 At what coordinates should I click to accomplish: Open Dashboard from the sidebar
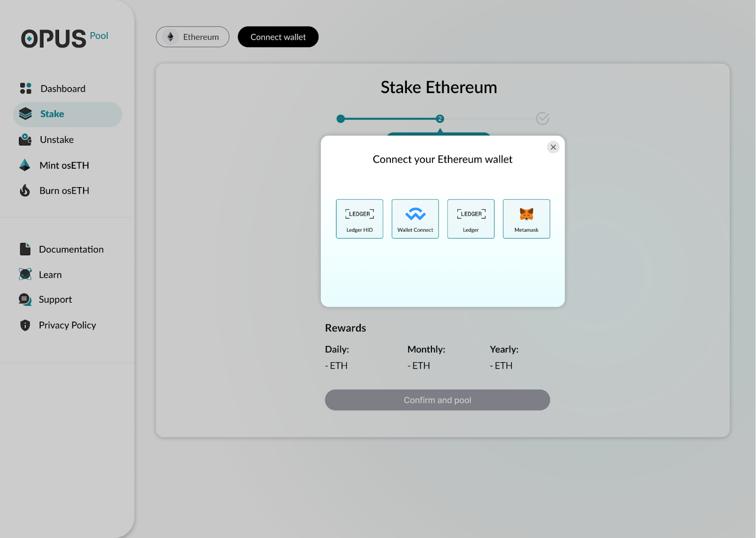point(63,88)
